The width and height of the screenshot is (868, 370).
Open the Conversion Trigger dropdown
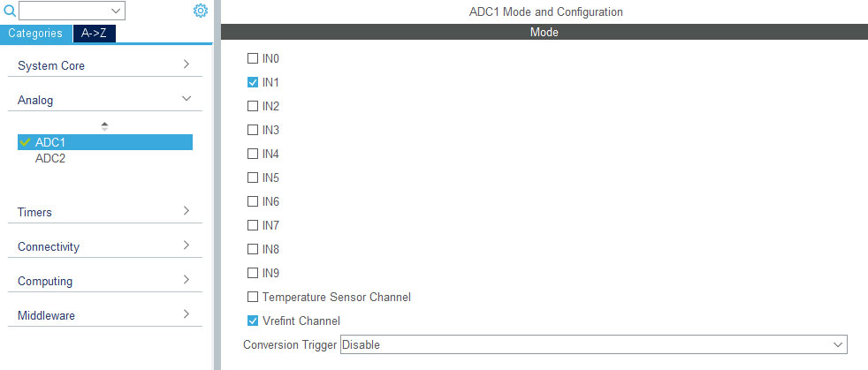click(x=593, y=344)
